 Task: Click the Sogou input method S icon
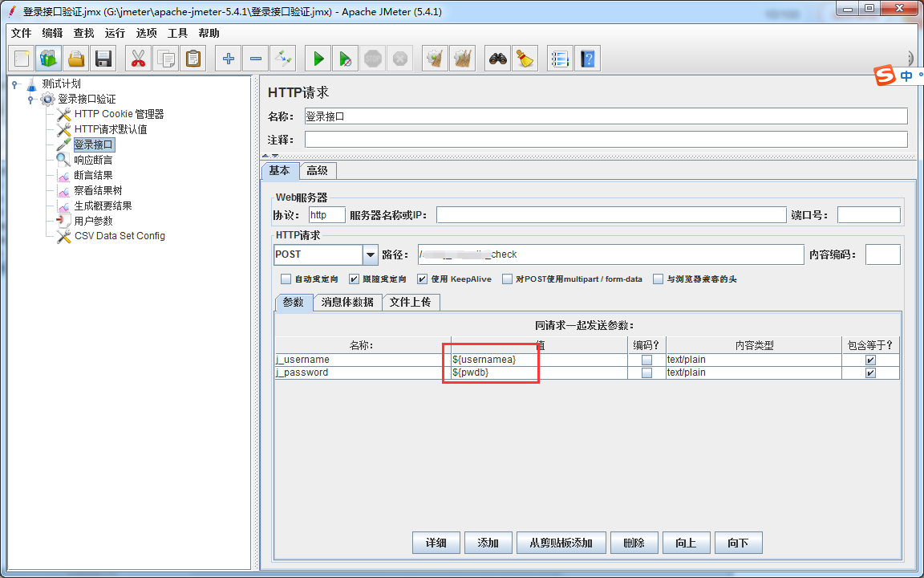(x=884, y=76)
